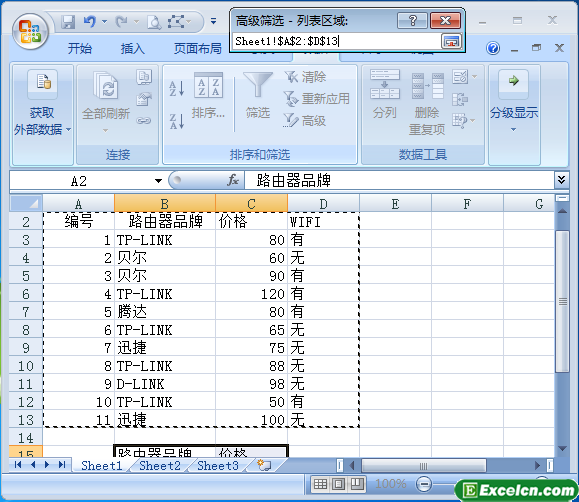Open the connections icon in 连接 group

[144, 77]
